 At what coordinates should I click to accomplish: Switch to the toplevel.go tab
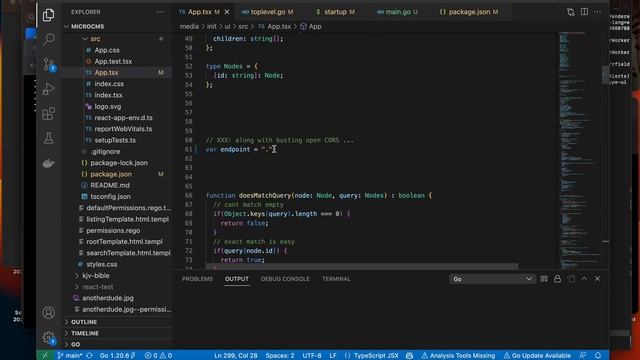click(x=268, y=12)
